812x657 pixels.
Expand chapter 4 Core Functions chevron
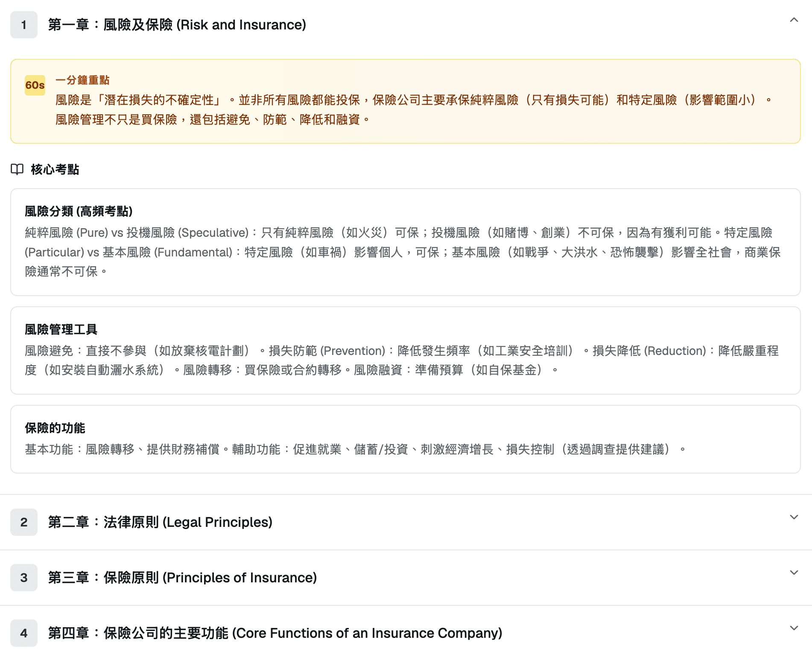(794, 628)
